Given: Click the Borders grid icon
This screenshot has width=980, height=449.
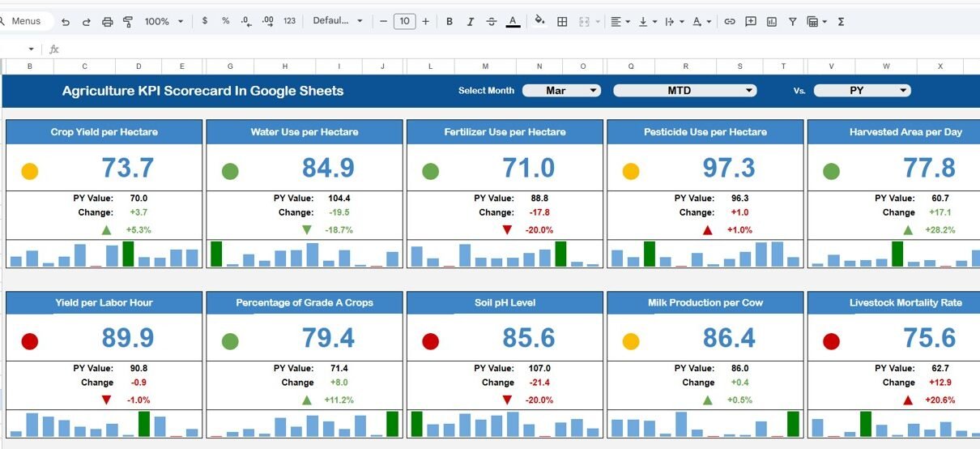Looking at the screenshot, I should pyautogui.click(x=562, y=22).
